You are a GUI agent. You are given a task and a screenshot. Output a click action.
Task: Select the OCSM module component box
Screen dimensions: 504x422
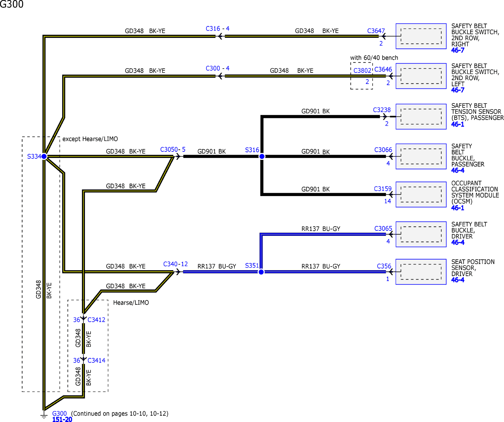421,195
